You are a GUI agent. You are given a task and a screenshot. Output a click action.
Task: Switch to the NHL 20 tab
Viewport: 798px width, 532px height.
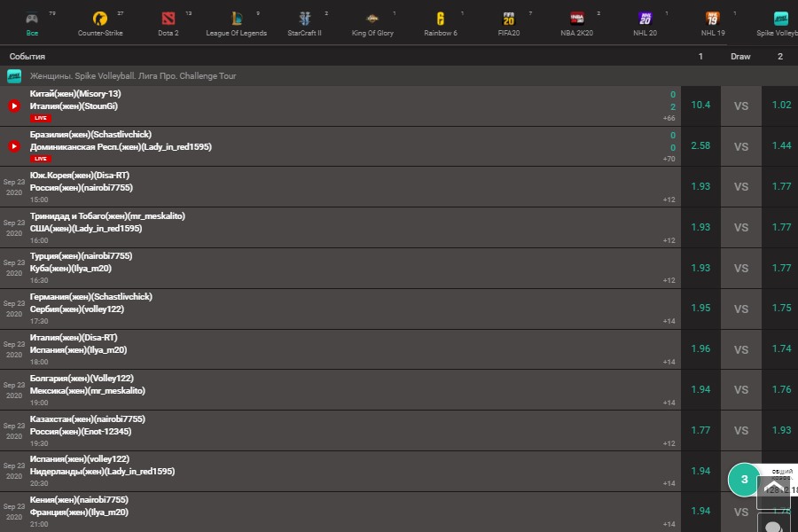coord(645,20)
